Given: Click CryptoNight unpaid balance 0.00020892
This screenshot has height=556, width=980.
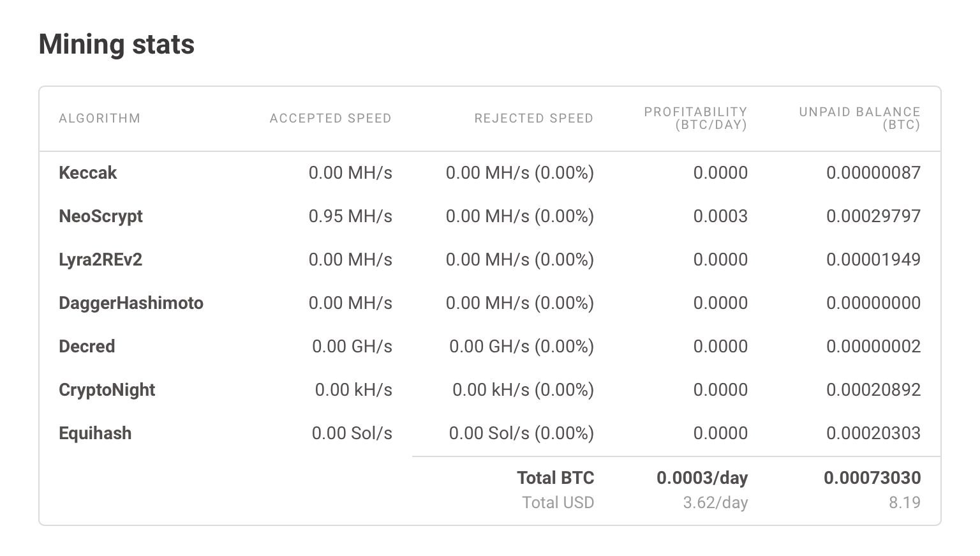Looking at the screenshot, I should pyautogui.click(x=873, y=390).
